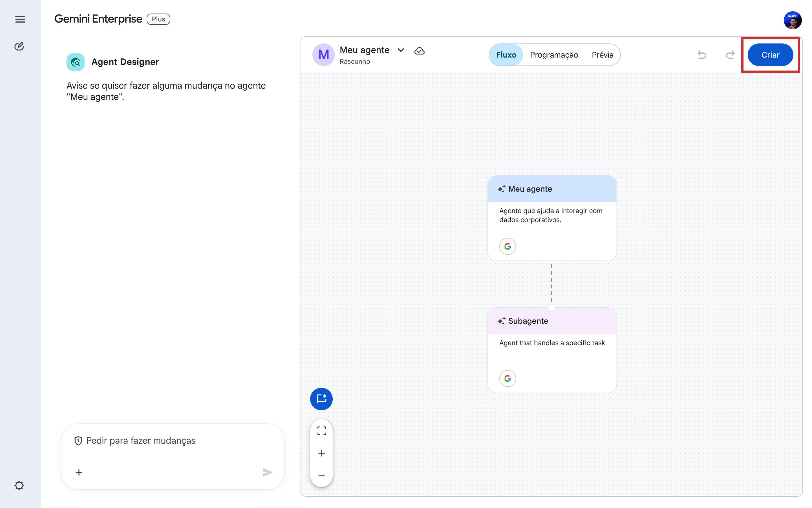Open the blue AI chat floating button
Viewport: 812px width, 508px height.
coord(321,399)
